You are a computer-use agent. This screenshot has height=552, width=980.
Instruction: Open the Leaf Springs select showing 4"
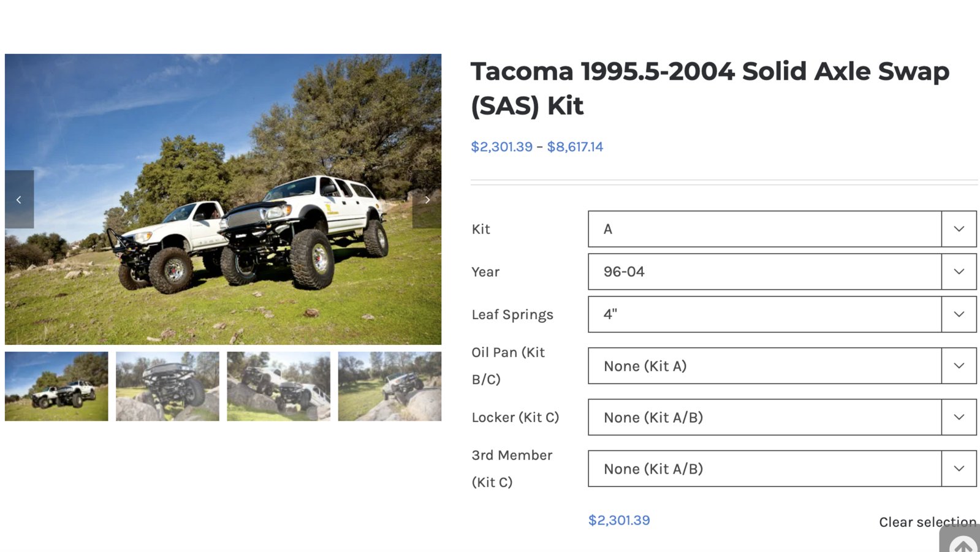(782, 314)
